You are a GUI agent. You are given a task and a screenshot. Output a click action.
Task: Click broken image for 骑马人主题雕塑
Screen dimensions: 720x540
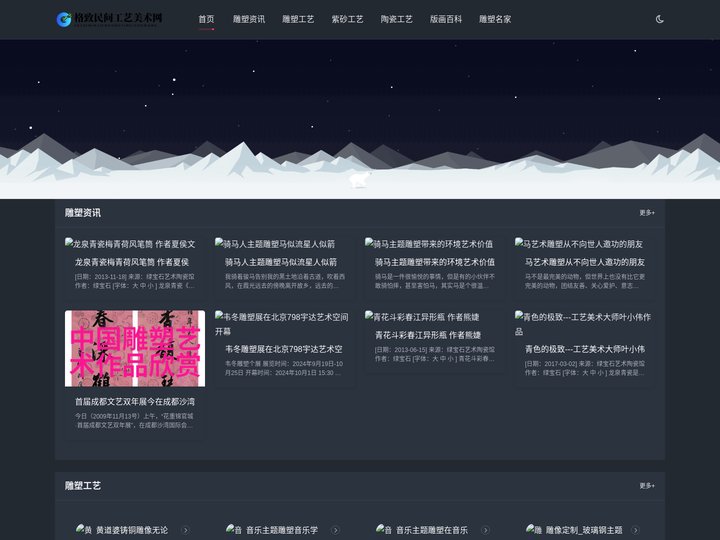point(275,244)
